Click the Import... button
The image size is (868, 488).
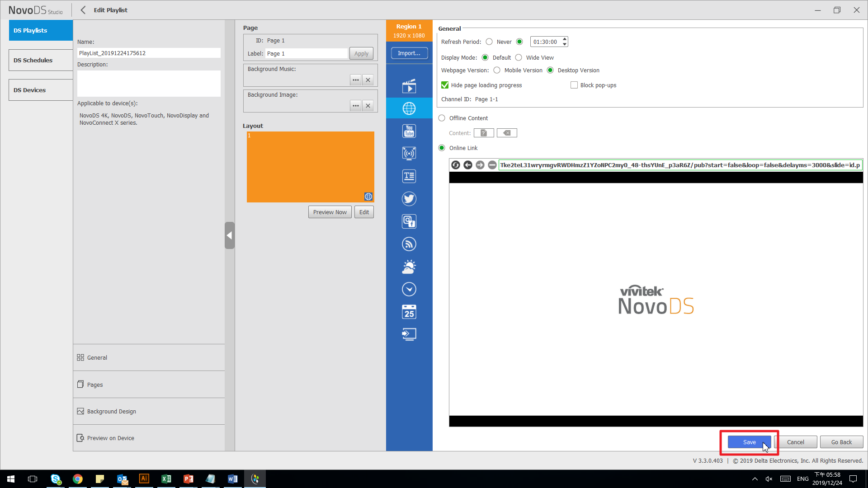pos(409,53)
